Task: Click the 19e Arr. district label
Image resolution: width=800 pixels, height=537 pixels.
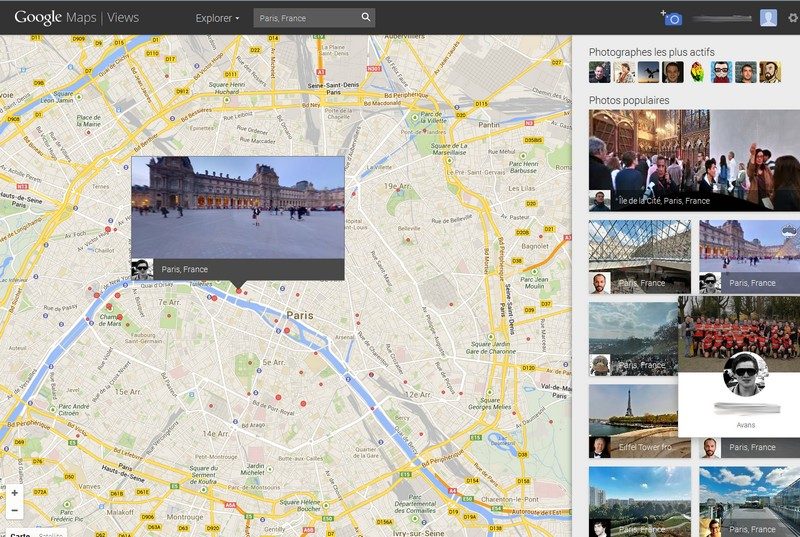Action: click(397, 187)
